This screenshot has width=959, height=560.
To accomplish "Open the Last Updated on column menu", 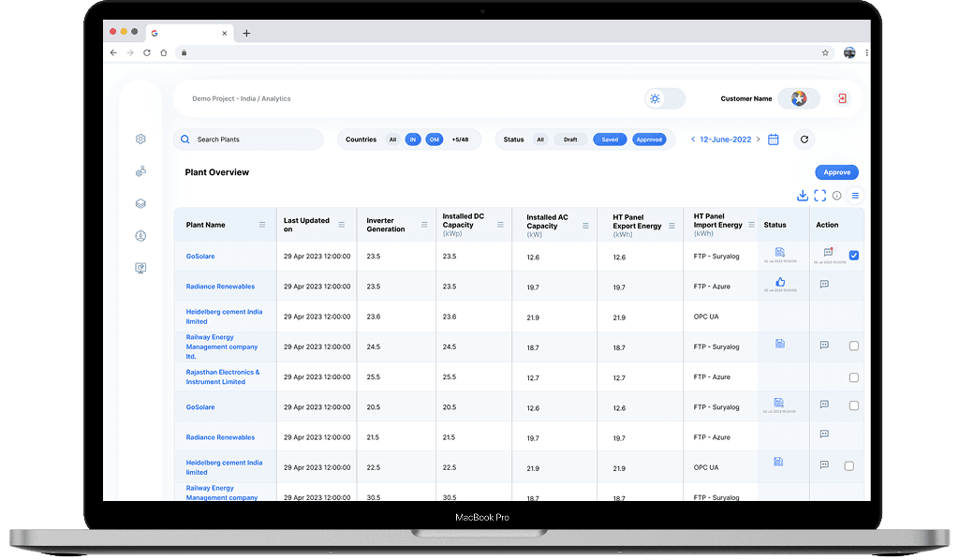I will click(x=341, y=225).
